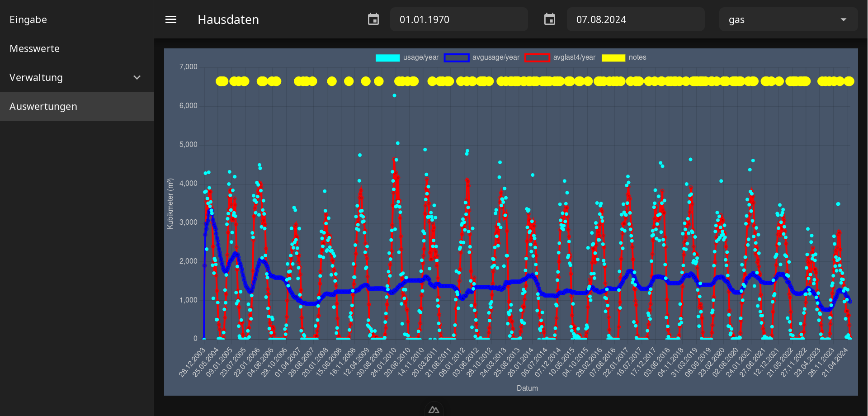Click the 20.01.2008 x-axis date label

pos(315,362)
